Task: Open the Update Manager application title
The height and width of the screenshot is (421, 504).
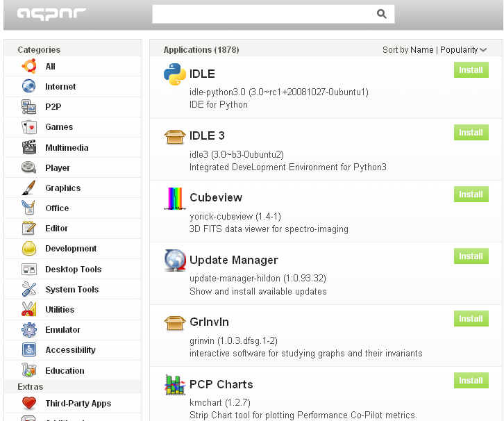Action: coord(234,260)
